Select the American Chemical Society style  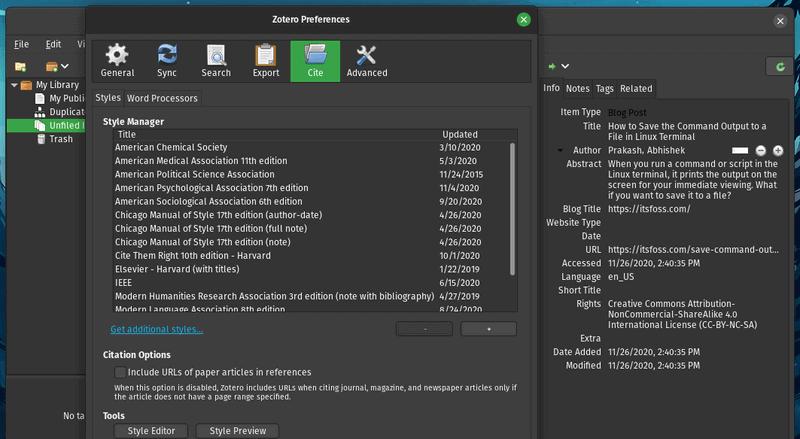click(x=311, y=148)
